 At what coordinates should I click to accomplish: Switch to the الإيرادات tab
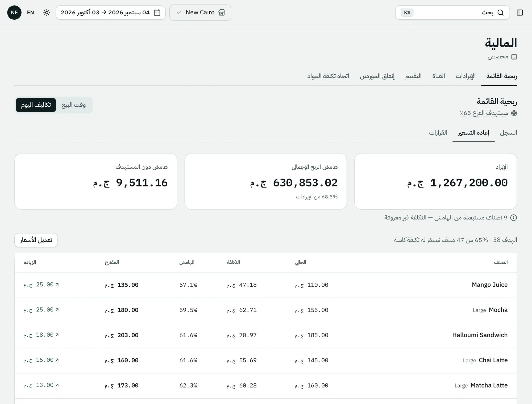(465, 76)
